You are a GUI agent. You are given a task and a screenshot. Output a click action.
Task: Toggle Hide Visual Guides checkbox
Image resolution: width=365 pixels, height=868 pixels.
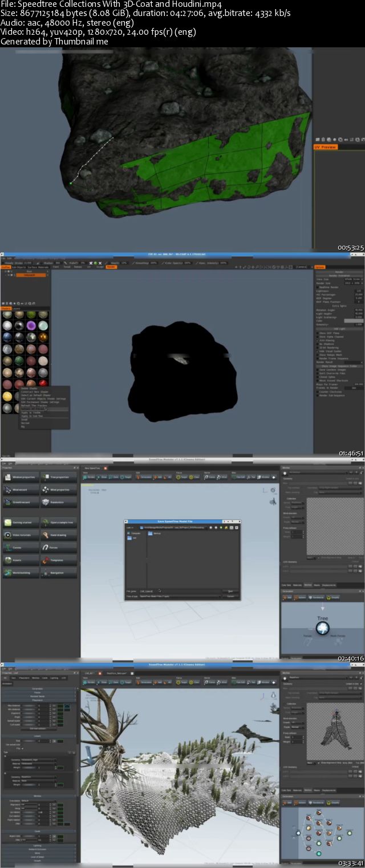tap(318, 351)
